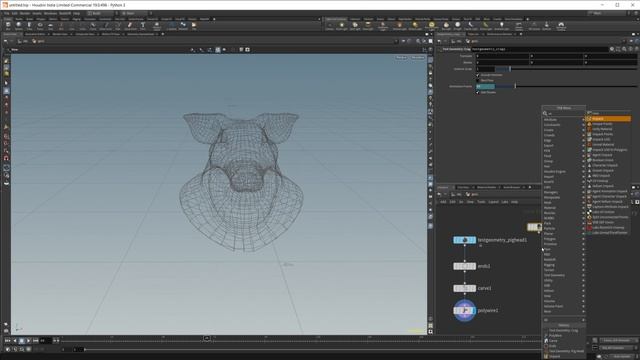Toggle the Include Skeleton checkbox
The height and width of the screenshot is (360, 640).
tap(478, 75)
